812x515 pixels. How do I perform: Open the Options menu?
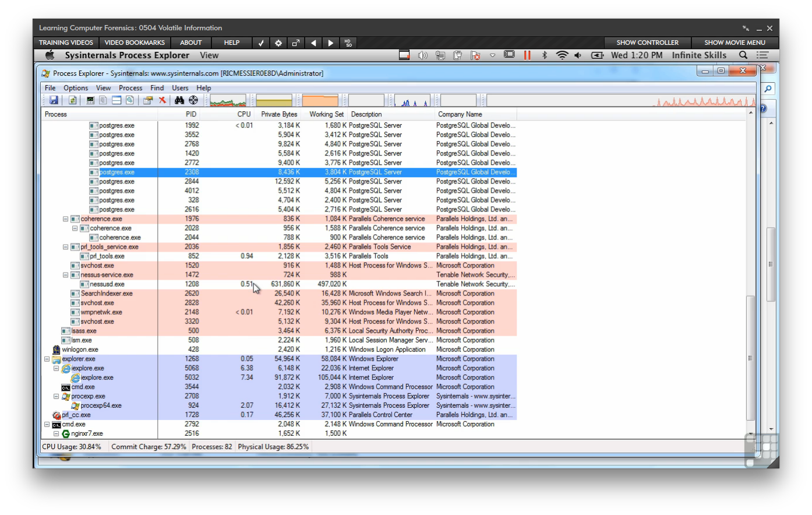click(x=76, y=88)
